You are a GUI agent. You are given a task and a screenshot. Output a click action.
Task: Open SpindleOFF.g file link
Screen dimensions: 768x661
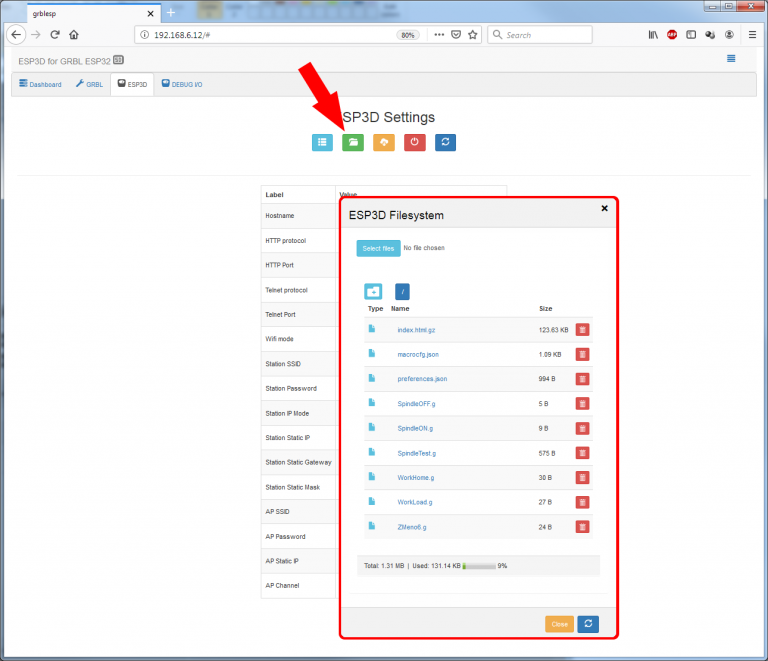click(x=416, y=404)
